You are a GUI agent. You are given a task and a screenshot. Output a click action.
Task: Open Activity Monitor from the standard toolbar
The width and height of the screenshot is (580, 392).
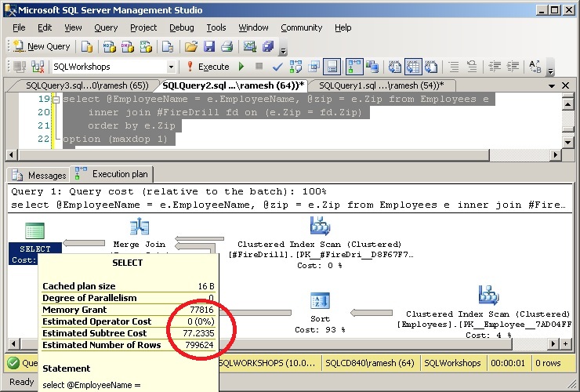click(x=250, y=46)
